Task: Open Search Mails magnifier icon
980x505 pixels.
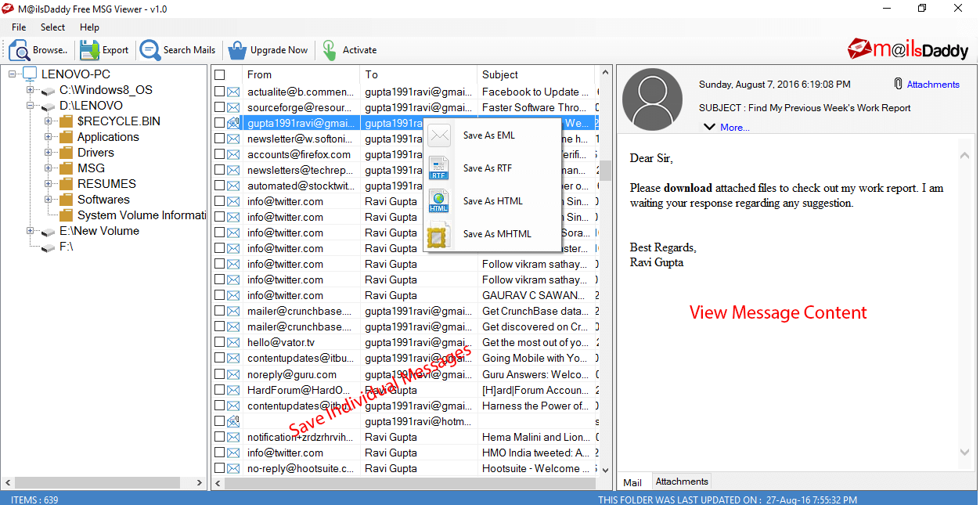Action: pyautogui.click(x=150, y=50)
